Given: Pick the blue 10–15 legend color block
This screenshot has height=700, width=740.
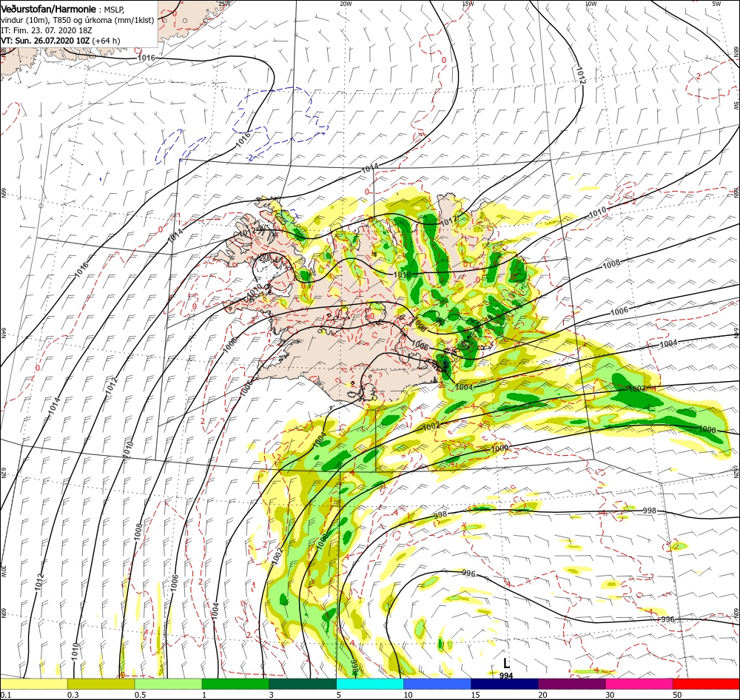Looking at the screenshot, I should [x=437, y=684].
